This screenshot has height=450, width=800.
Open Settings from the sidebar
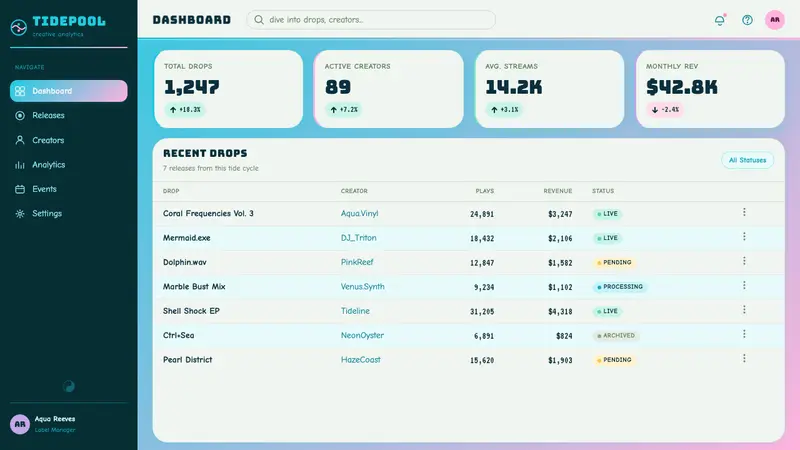coord(68,214)
